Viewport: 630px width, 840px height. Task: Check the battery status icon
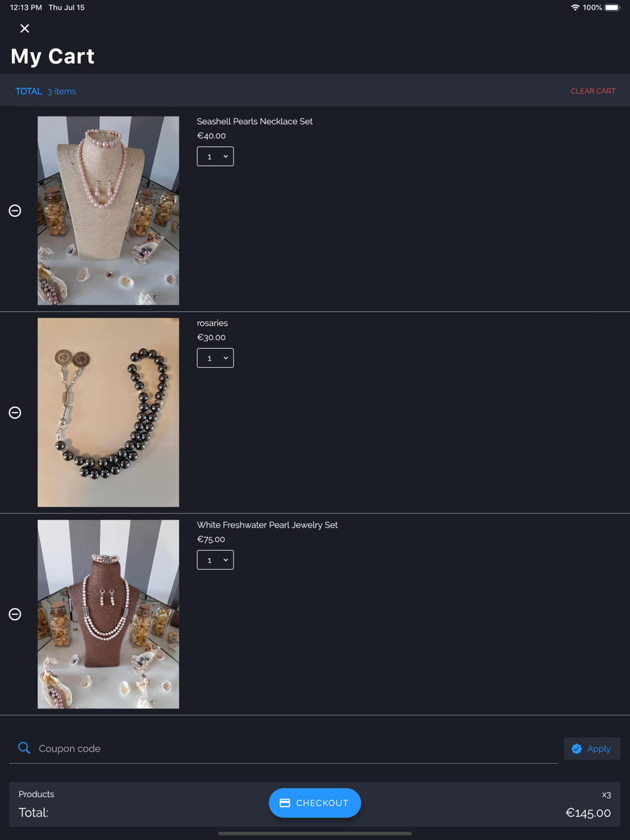click(612, 8)
